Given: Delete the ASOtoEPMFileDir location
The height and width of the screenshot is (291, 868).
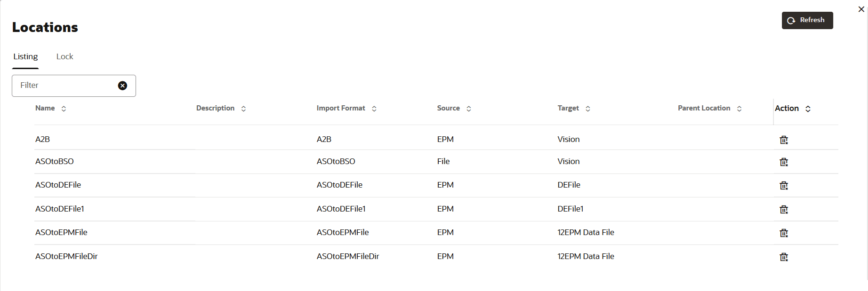Looking at the screenshot, I should 784,257.
